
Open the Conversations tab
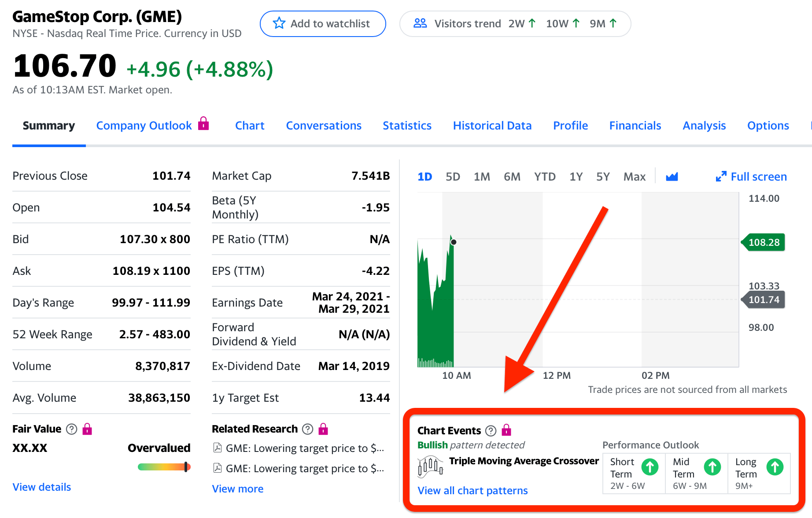pos(324,126)
